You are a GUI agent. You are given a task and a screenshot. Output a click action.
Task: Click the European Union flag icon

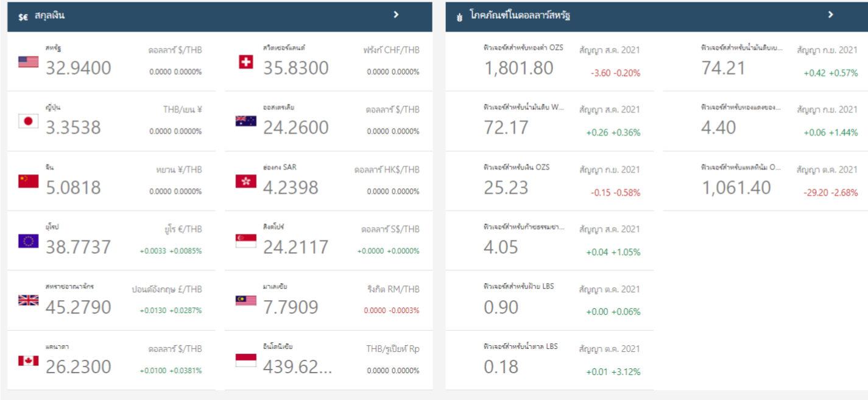pos(29,240)
